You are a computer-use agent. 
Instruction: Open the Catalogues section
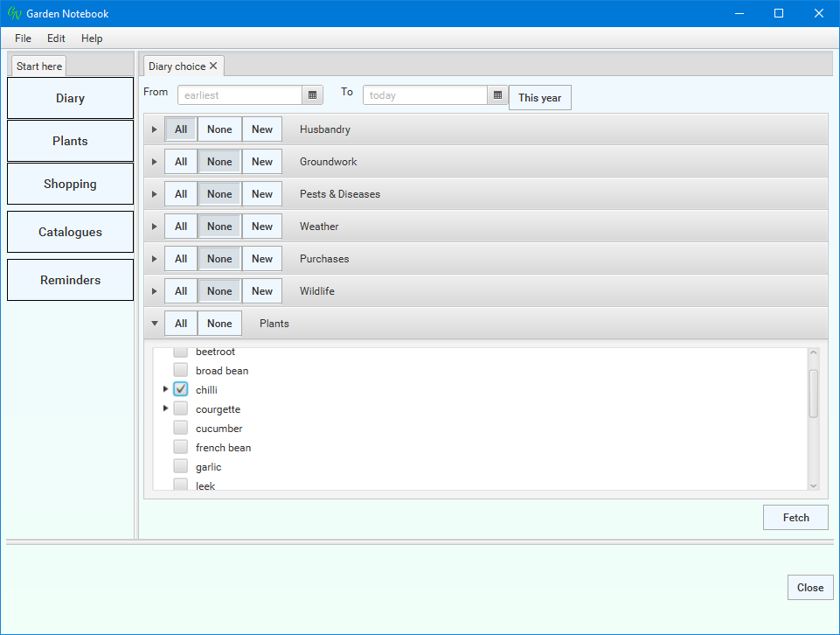(70, 233)
